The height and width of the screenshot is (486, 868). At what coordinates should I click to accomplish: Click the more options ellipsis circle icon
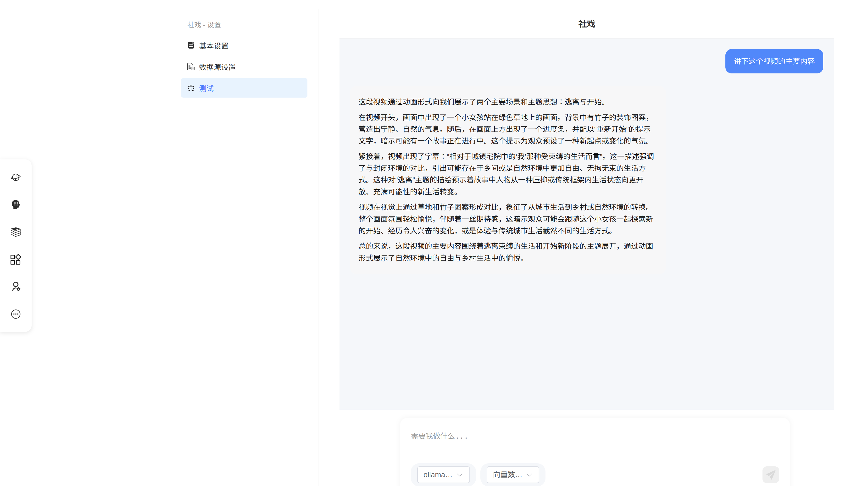[16, 314]
